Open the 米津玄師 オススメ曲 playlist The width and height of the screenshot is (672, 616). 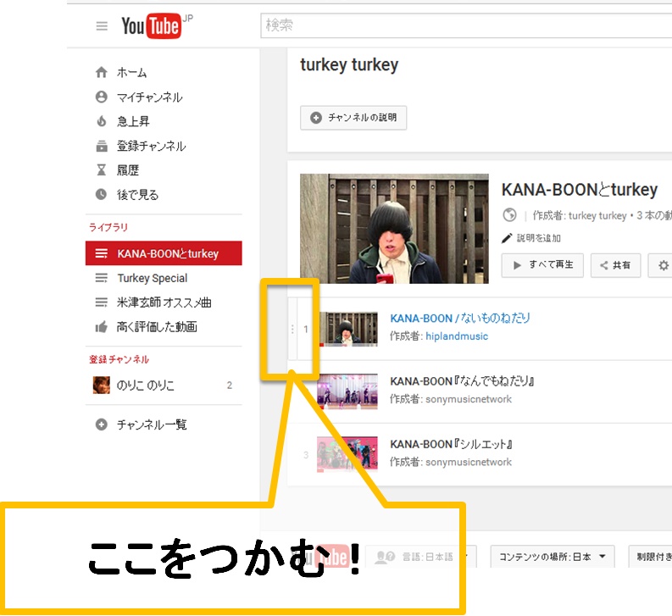[x=164, y=302]
